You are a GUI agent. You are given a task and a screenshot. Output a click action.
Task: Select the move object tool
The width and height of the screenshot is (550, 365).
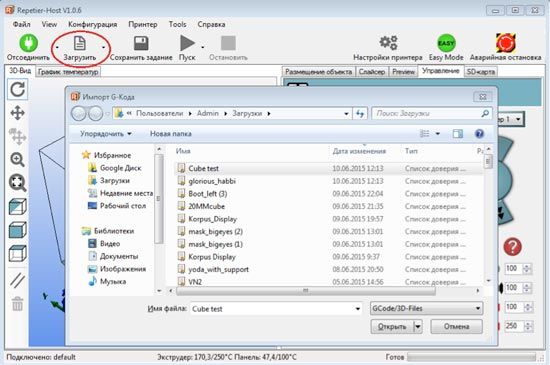click(18, 136)
